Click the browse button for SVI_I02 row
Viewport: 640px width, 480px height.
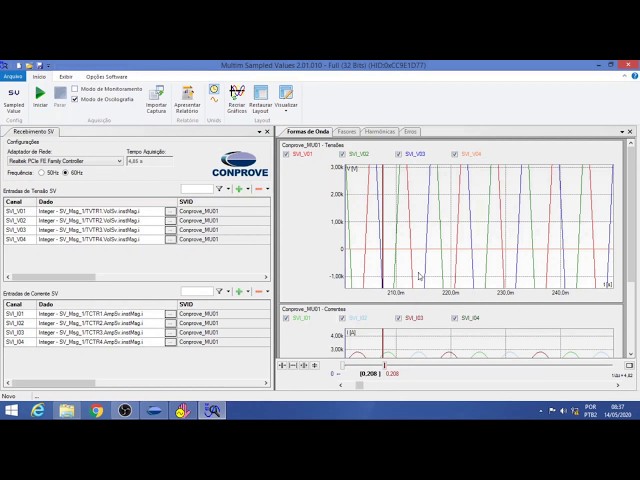pos(171,323)
